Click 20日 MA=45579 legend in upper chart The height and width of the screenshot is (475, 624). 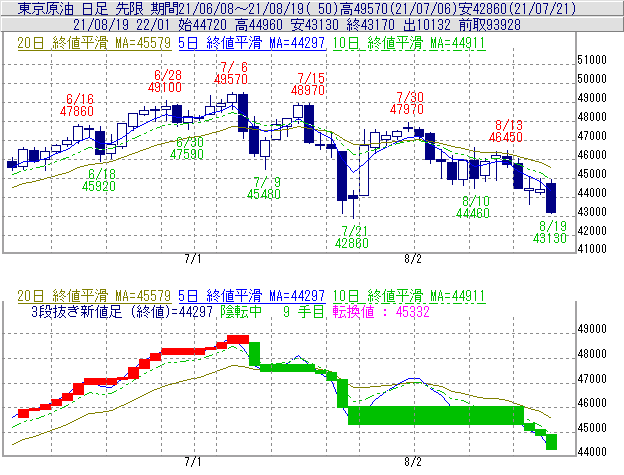pyautogui.click(x=94, y=43)
